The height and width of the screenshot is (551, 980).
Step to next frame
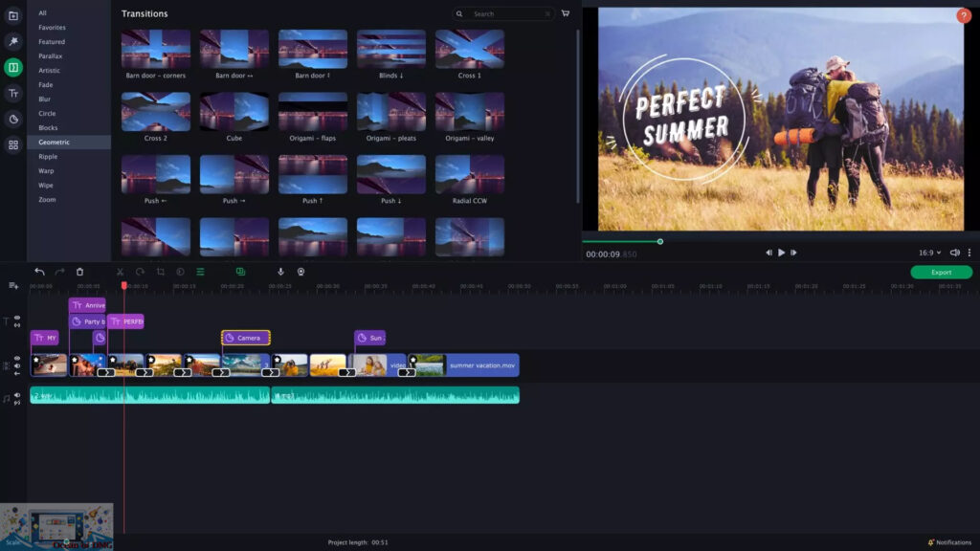pyautogui.click(x=793, y=253)
